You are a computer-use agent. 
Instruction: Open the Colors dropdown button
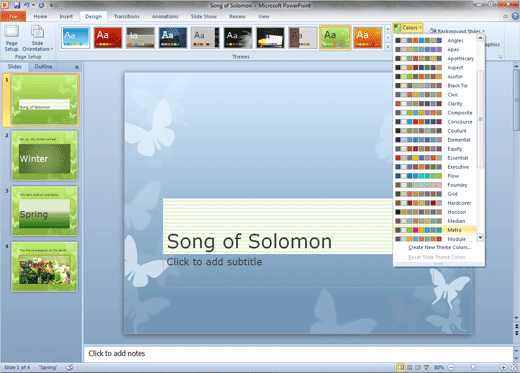click(x=408, y=28)
